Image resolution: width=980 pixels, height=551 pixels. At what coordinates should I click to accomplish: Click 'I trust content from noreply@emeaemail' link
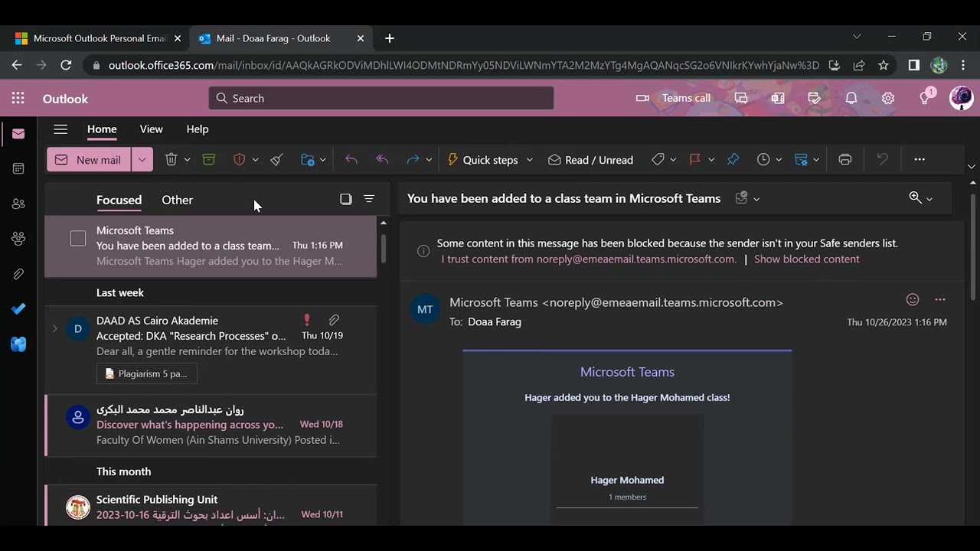tap(589, 259)
